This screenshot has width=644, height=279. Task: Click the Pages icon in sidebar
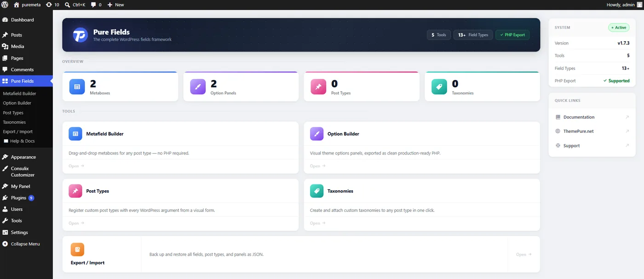[x=5, y=58]
